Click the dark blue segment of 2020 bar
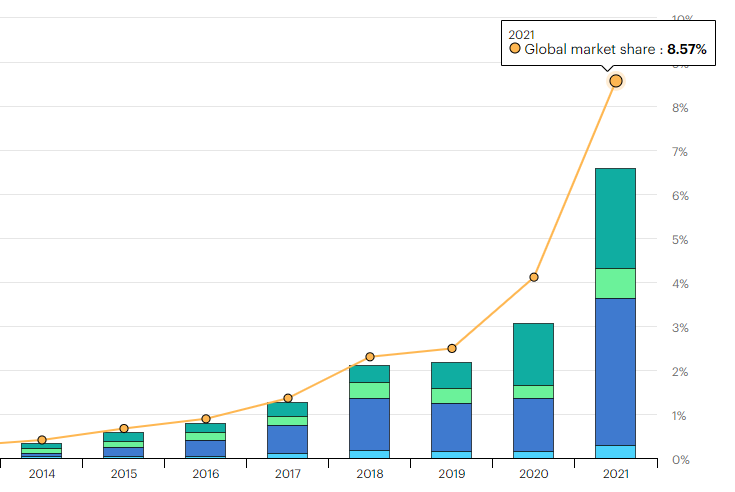The image size is (735, 492). [x=534, y=424]
